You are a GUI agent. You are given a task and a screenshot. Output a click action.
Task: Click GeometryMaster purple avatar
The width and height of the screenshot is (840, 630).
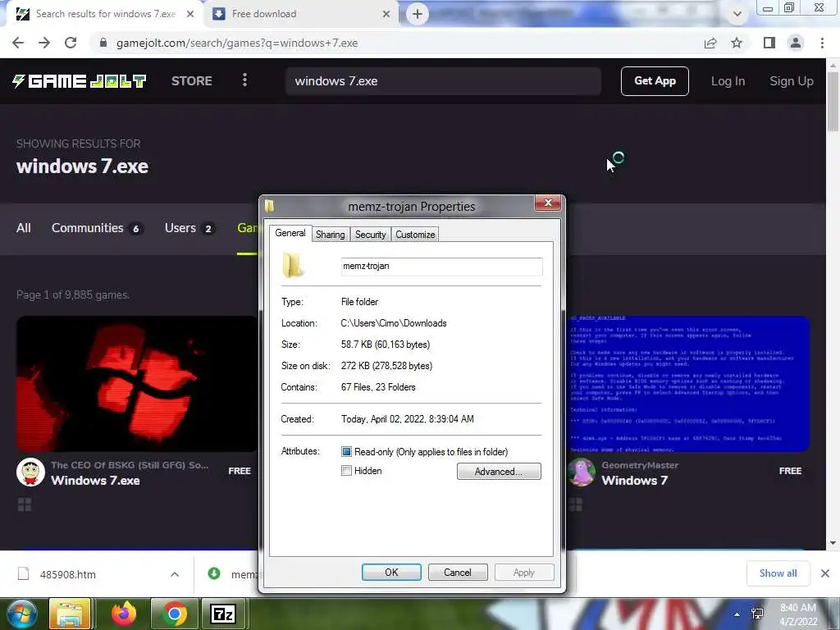click(582, 472)
